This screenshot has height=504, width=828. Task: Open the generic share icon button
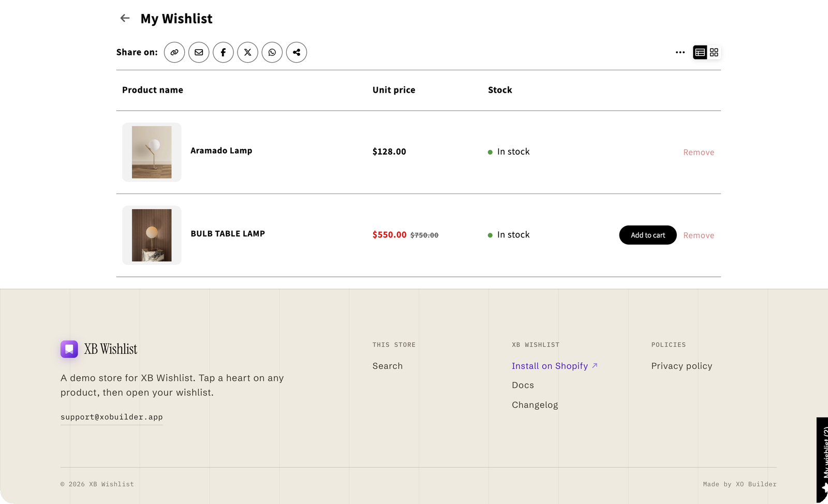297,52
